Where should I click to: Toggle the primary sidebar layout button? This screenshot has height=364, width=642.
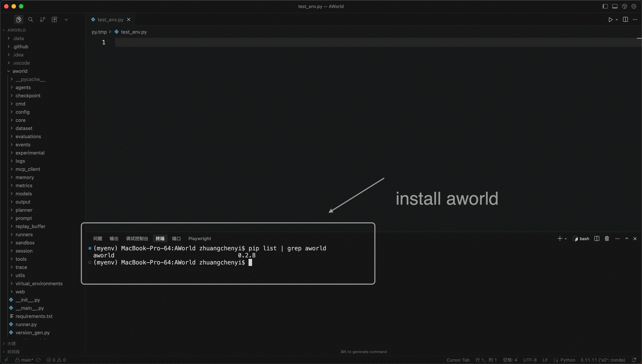(605, 6)
